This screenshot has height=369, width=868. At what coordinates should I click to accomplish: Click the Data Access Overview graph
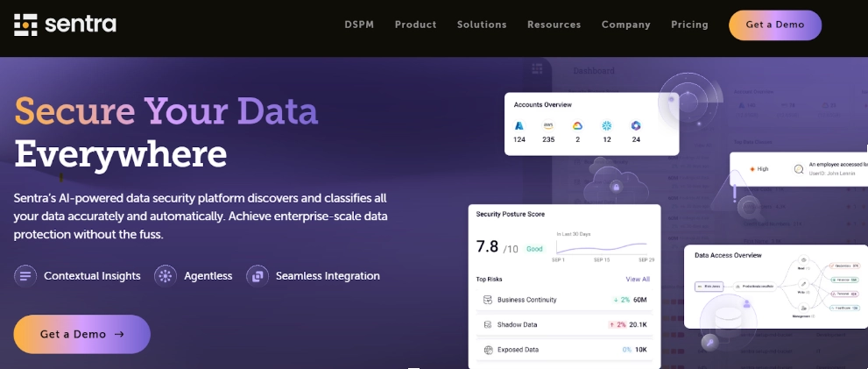tap(777, 287)
